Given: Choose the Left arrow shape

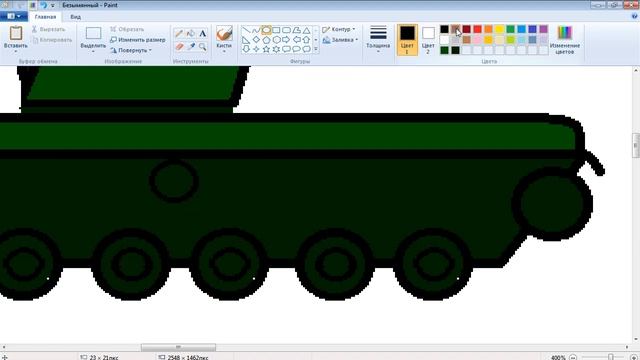Looking at the screenshot, I should coord(296,40).
